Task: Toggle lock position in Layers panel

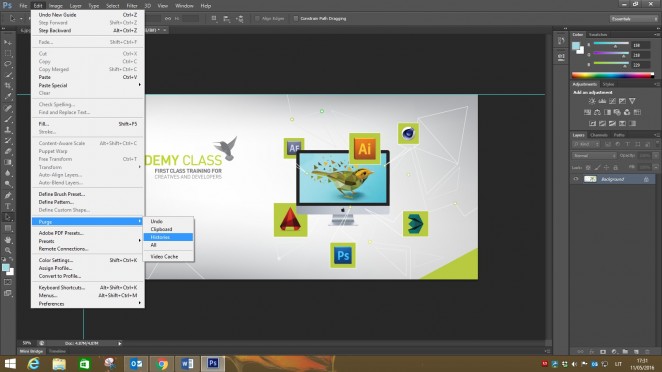Action: [606, 168]
